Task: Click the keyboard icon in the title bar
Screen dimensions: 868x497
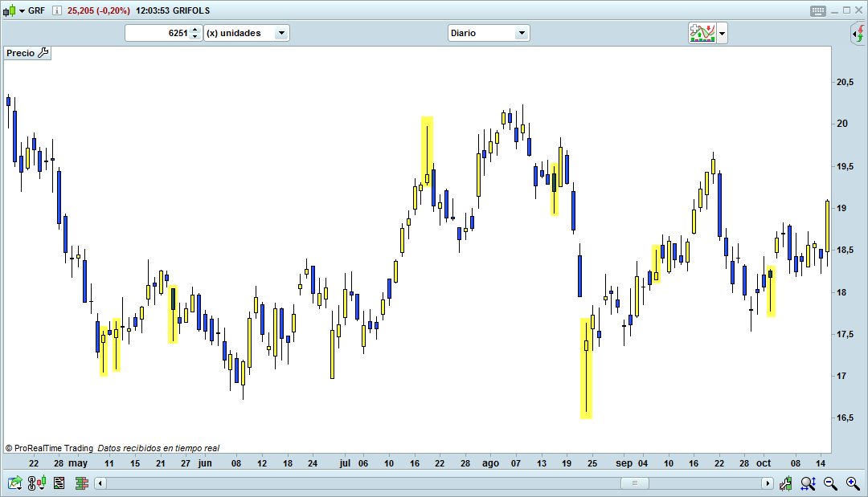Action: point(817,10)
